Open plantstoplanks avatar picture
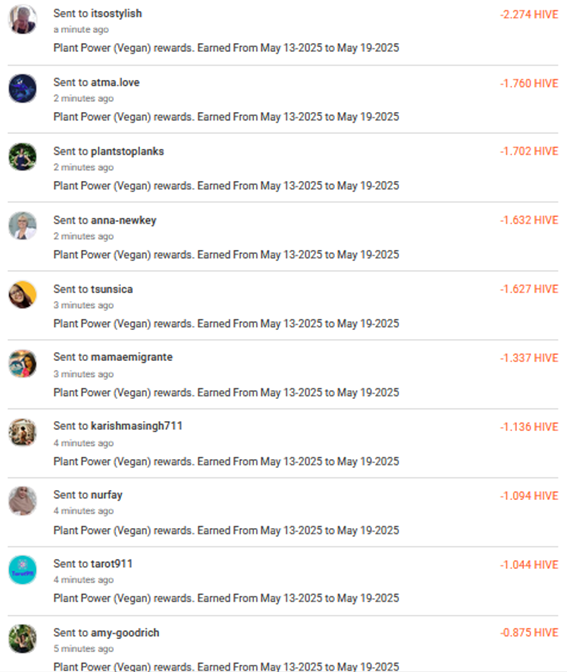 [x=23, y=157]
